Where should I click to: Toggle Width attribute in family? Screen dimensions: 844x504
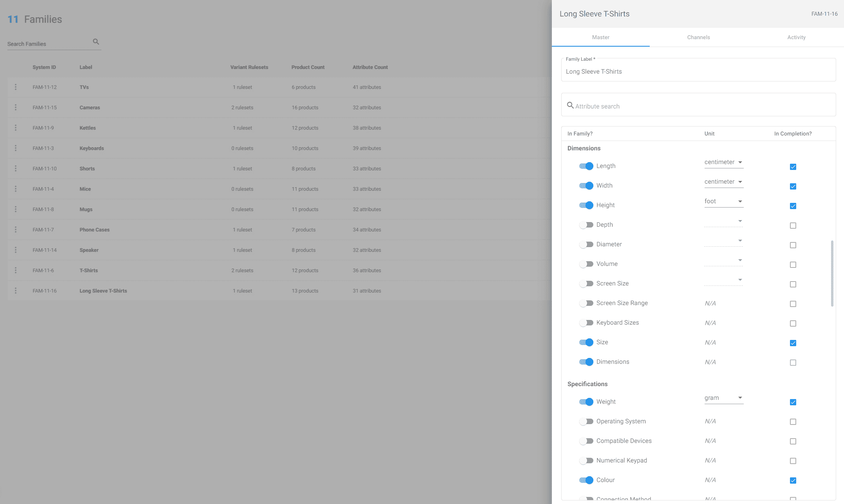[x=586, y=186]
